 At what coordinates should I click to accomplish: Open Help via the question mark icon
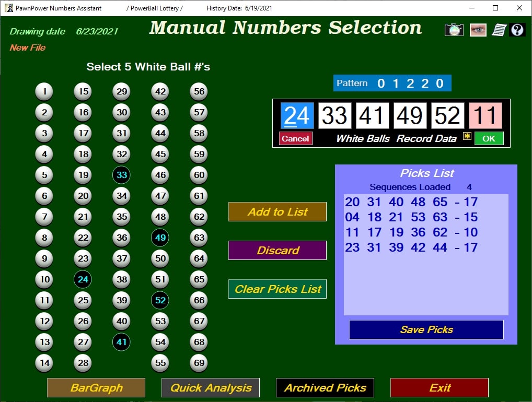(x=517, y=30)
